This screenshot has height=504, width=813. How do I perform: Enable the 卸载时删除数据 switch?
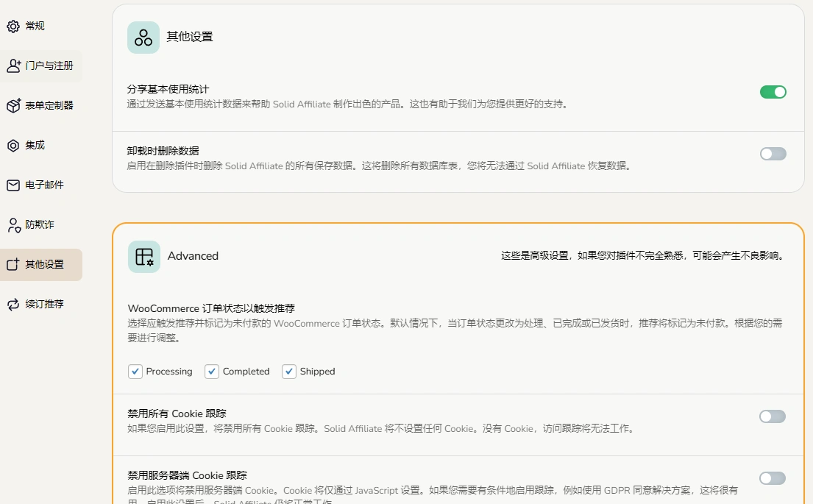[x=773, y=153]
